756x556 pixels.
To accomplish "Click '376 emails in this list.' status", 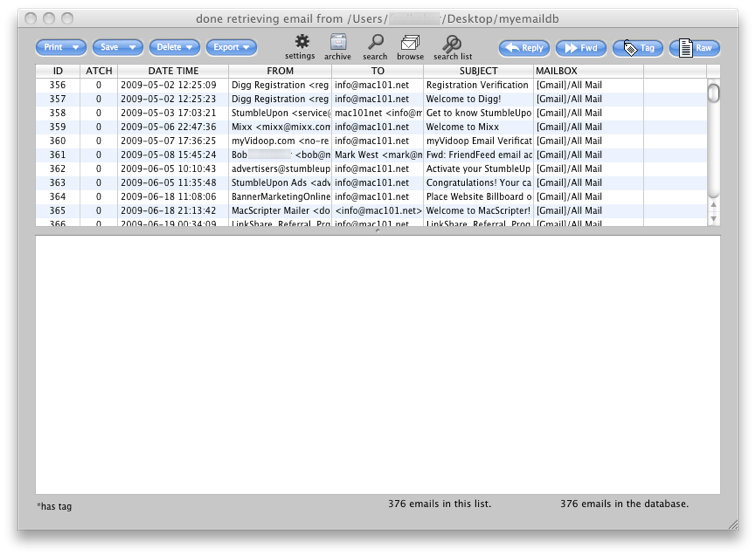I will click(x=439, y=504).
